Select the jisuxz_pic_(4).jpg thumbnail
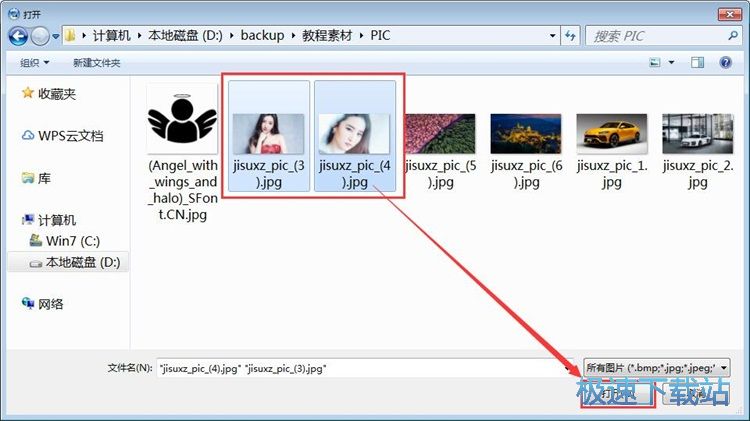The image size is (750, 421). (x=354, y=133)
